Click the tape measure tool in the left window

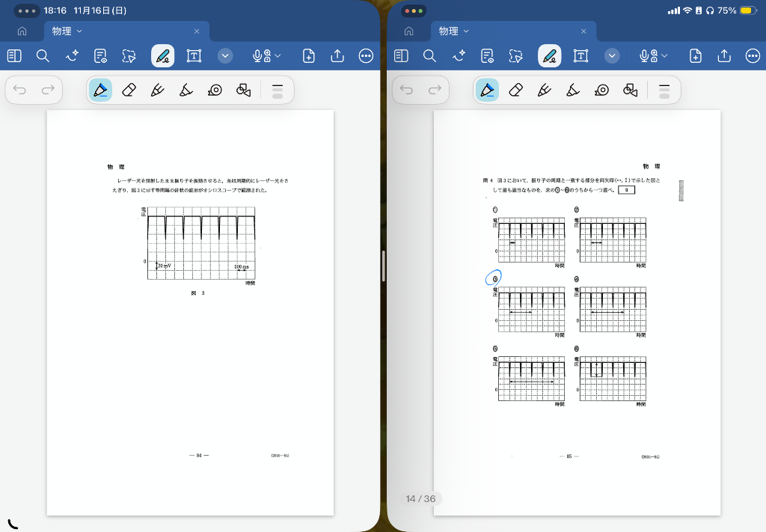(x=215, y=90)
